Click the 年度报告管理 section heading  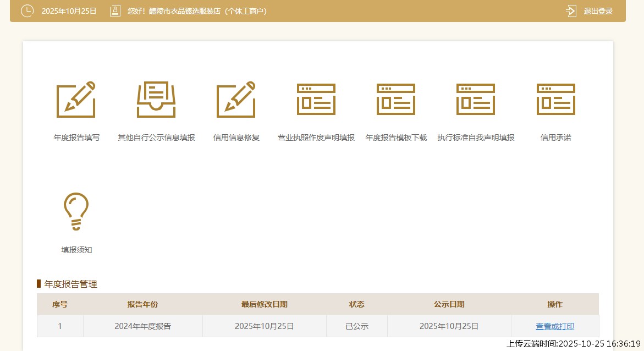70,284
